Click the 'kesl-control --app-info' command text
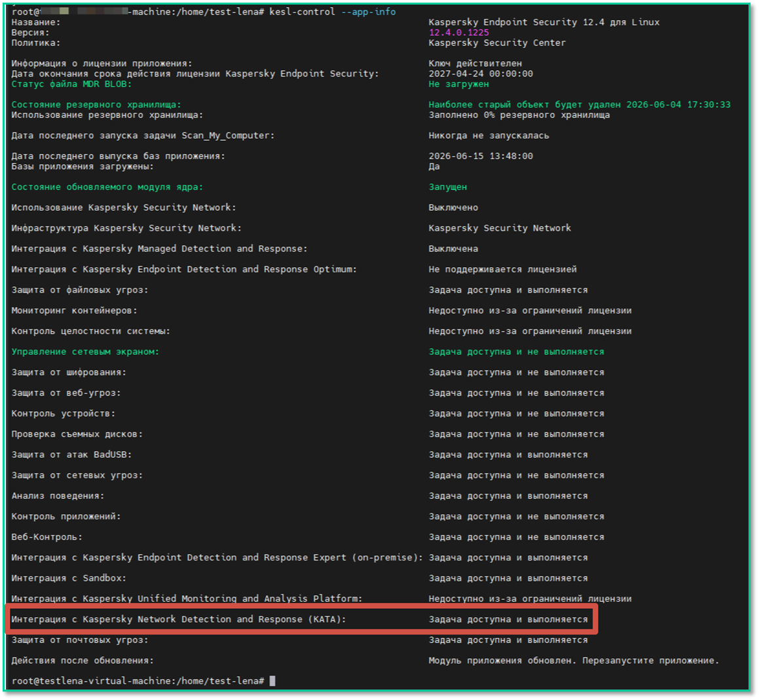This screenshot has height=700, width=759. [x=332, y=12]
